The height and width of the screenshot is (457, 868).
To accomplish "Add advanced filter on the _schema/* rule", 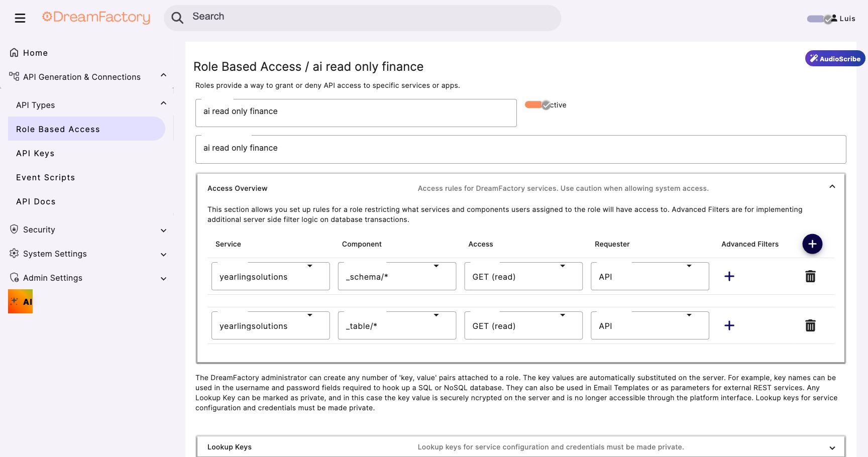I will pos(729,276).
